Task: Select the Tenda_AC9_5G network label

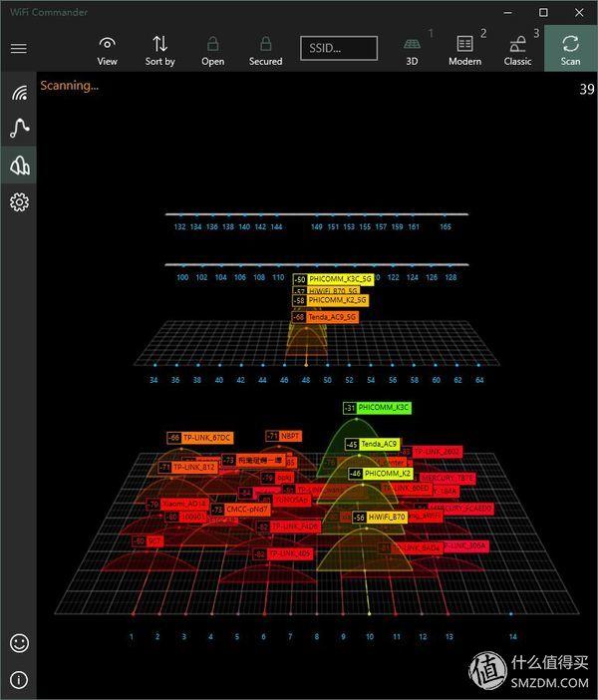Action: point(325,317)
